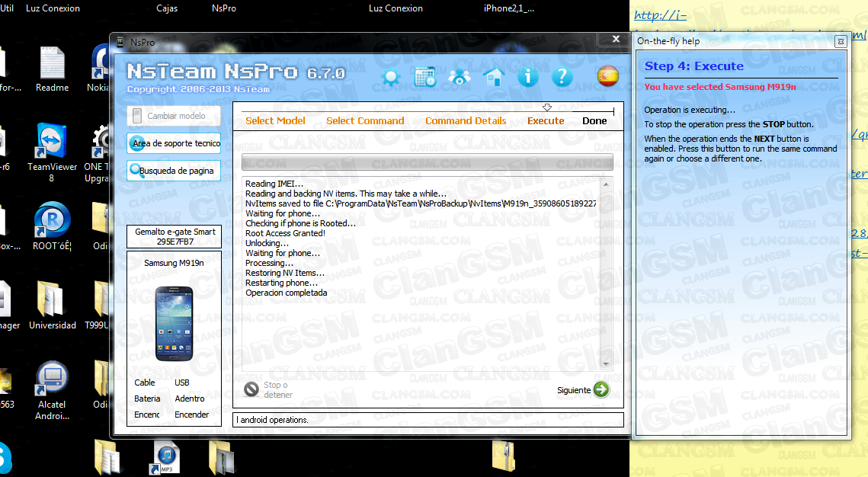Click the Adentro battery value
The width and height of the screenshot is (868, 477).
tap(189, 399)
